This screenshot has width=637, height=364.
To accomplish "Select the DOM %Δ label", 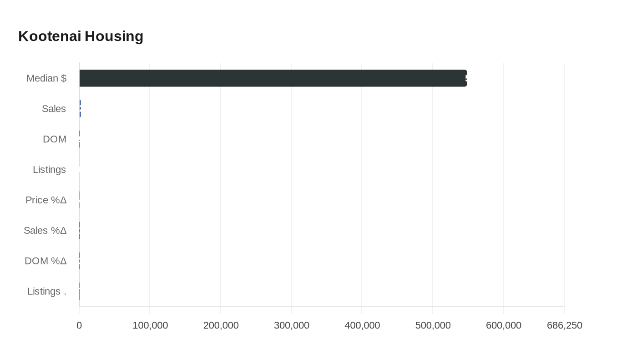I will 45,261.
